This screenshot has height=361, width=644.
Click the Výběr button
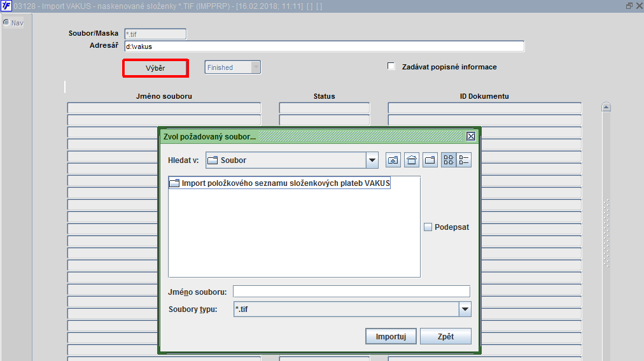[155, 68]
